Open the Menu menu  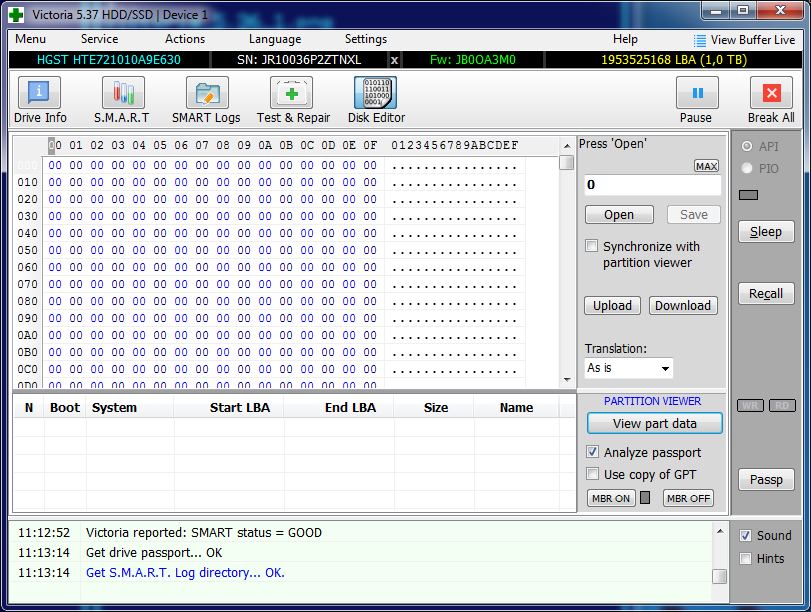click(31, 39)
